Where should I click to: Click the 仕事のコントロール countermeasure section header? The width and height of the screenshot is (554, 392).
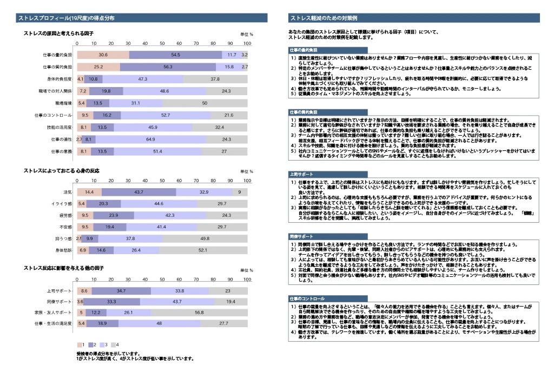click(x=328, y=299)
